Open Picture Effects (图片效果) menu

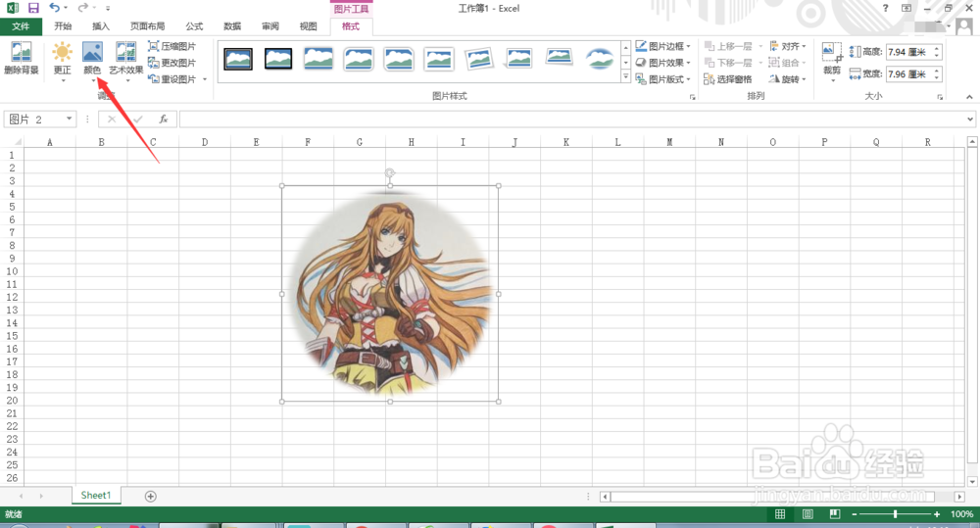[x=663, y=63]
